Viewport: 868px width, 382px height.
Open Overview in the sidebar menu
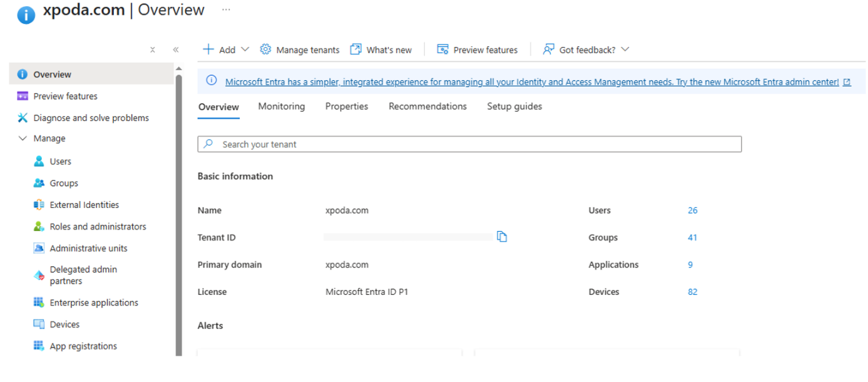tap(91, 75)
